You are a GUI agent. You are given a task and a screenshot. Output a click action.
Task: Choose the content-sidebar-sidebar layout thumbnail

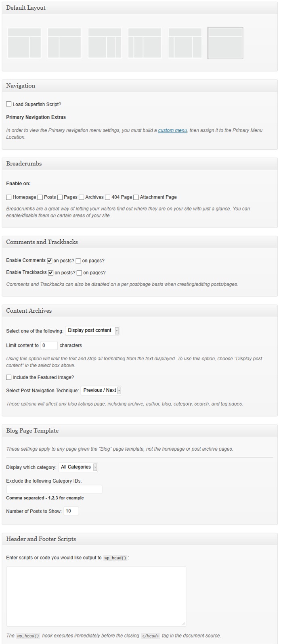pos(105,43)
